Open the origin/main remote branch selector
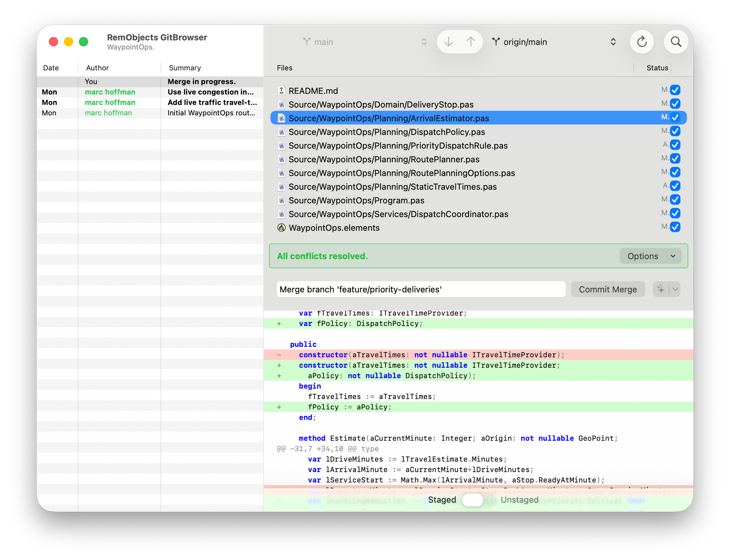 554,42
